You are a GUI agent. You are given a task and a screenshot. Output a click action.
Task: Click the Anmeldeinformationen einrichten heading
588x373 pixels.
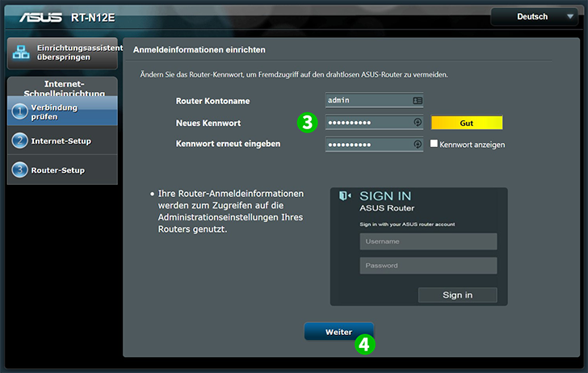[x=199, y=50]
